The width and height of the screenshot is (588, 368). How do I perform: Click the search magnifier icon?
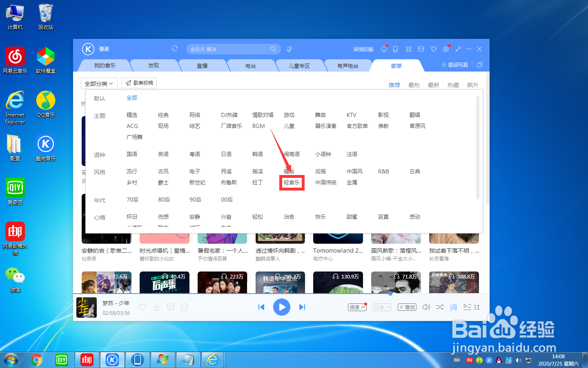point(273,49)
